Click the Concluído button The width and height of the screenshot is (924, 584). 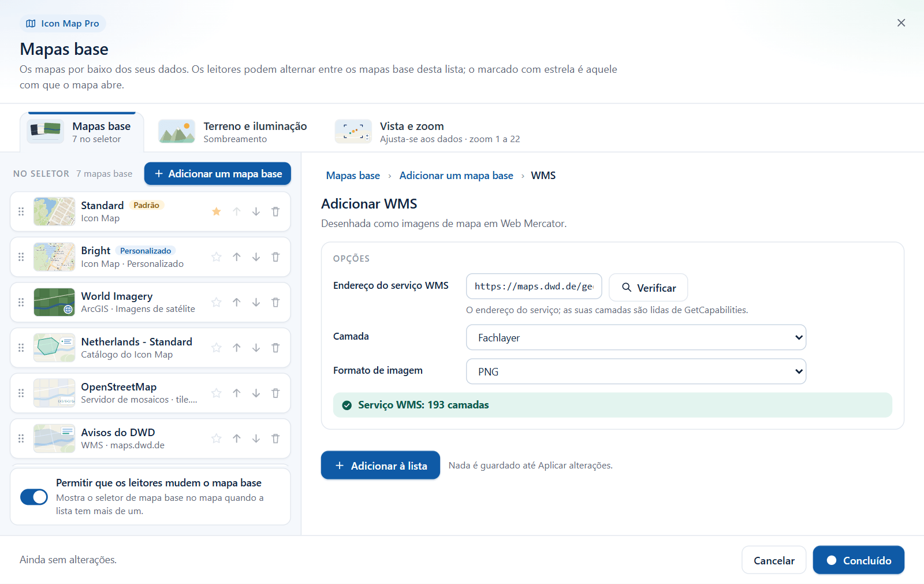click(x=859, y=560)
